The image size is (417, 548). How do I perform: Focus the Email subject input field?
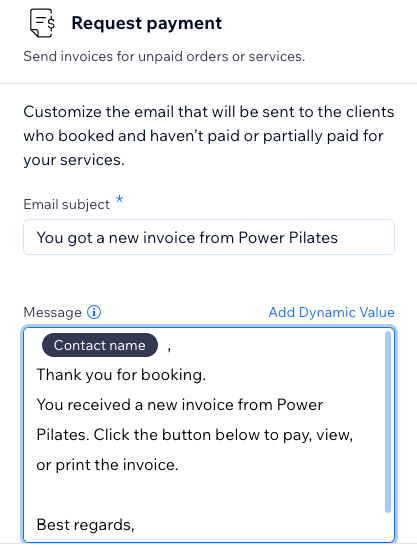coord(209,237)
